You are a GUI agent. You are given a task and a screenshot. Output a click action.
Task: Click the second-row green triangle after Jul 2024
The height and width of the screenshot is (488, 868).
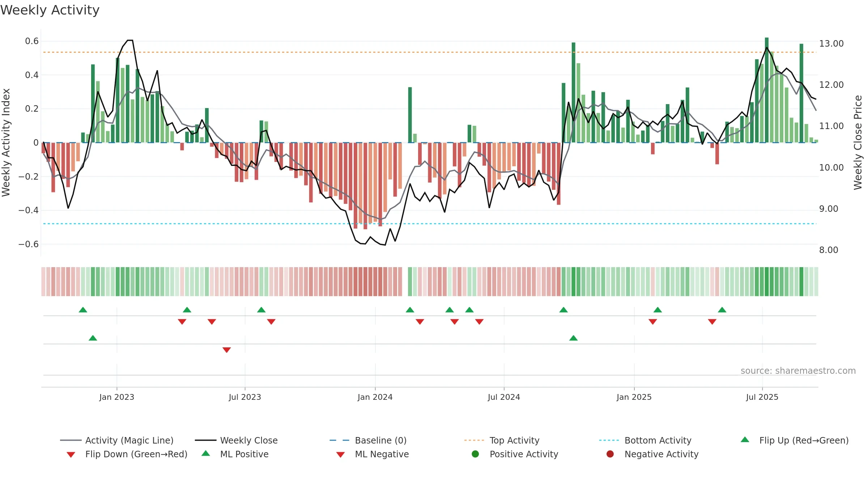click(x=574, y=338)
